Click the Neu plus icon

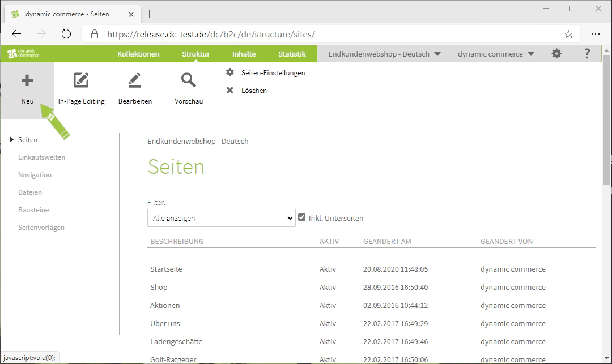coord(27,81)
